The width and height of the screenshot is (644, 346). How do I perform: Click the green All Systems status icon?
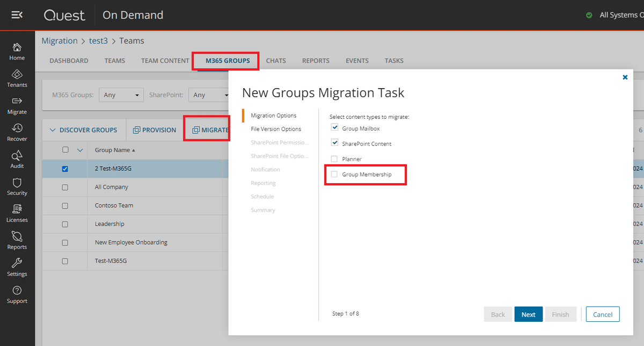[590, 15]
